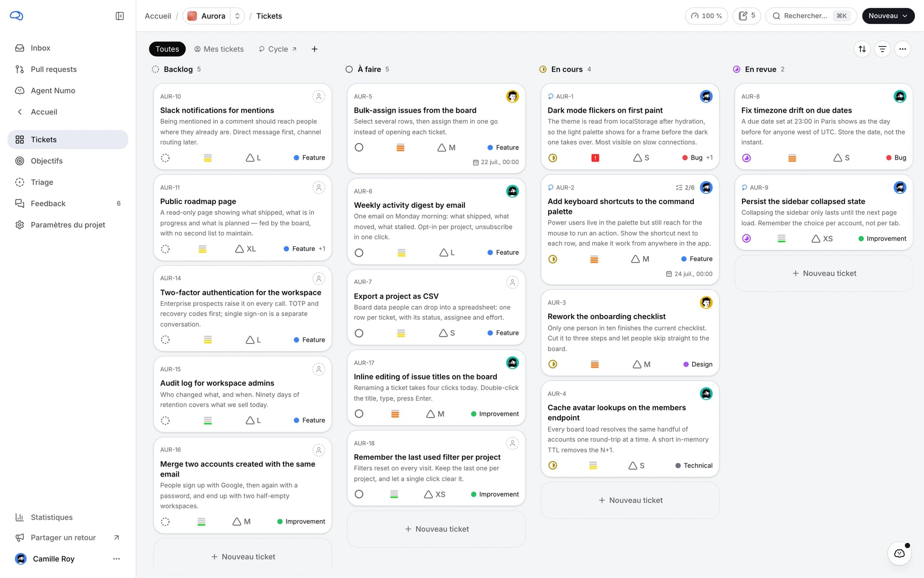Open Feature label dropdown on AUR-10
924x578 pixels.
309,158
